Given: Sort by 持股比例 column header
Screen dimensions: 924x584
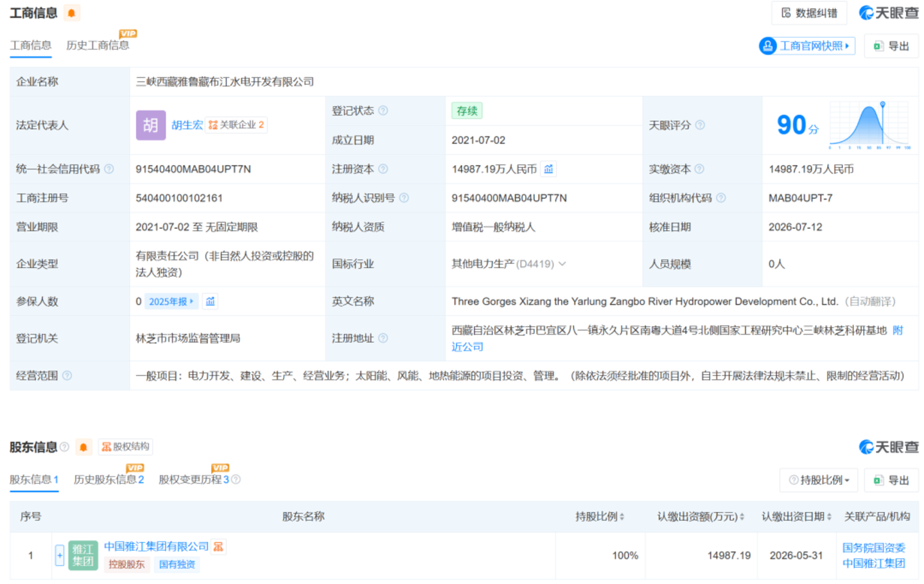Looking at the screenshot, I should pyautogui.click(x=600, y=517).
